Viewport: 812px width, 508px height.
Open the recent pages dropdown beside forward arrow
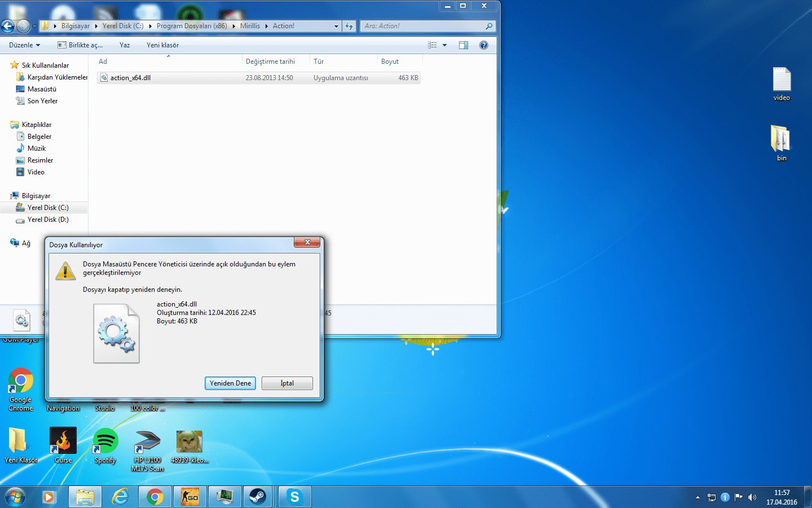(34, 26)
